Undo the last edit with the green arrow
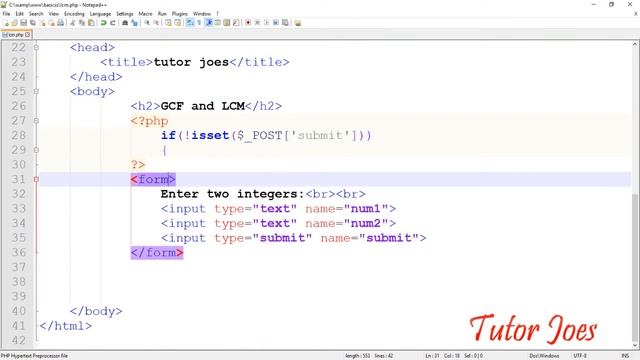Screen dimensions: 640x360 (x=103, y=23)
